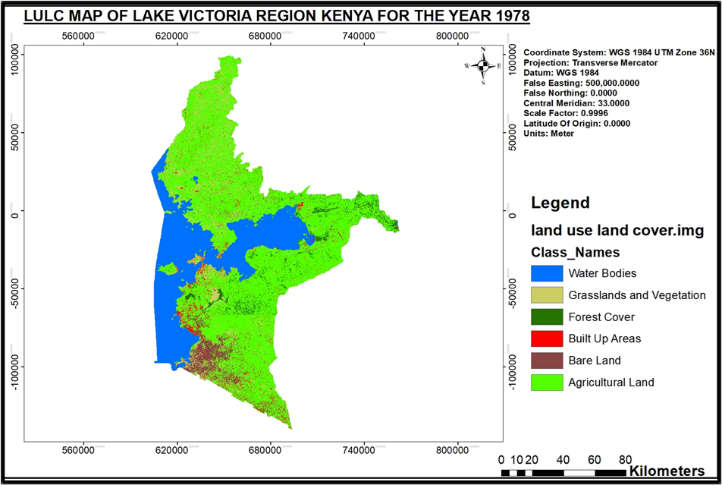Image resolution: width=722 pixels, height=485 pixels.
Task: Click the Coordinate System text line
Action: click(619, 53)
